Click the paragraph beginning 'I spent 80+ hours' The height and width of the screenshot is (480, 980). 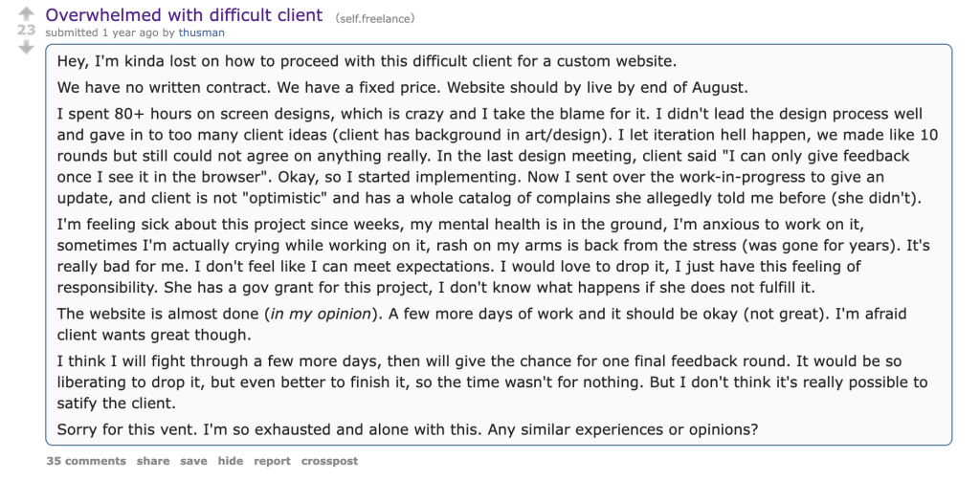click(x=498, y=157)
